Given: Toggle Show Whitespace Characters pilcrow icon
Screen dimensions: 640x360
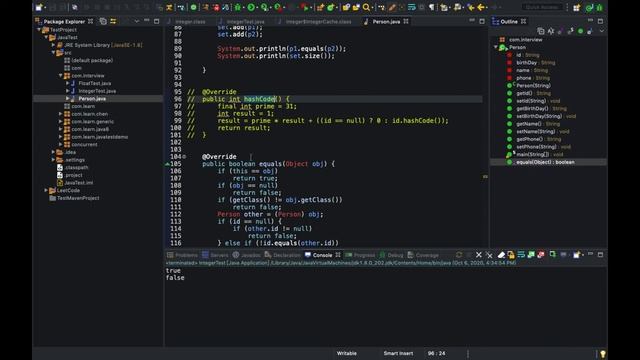Looking at the screenshot, I should (431, 7).
